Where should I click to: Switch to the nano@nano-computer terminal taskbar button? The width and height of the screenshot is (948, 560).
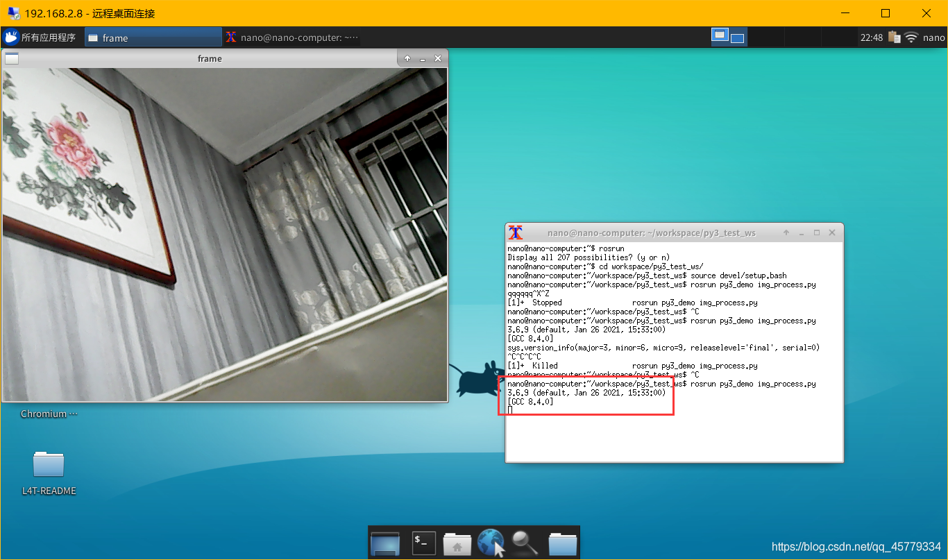point(291,37)
